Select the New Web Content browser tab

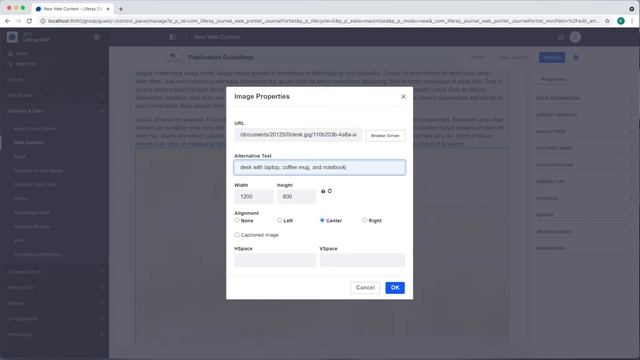73,9
